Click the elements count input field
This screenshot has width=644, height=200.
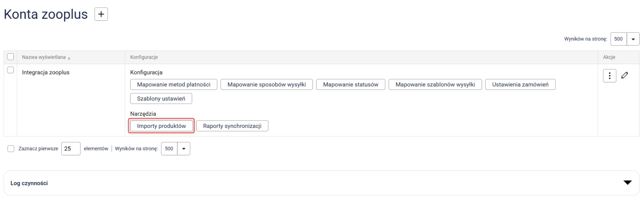coord(71,149)
